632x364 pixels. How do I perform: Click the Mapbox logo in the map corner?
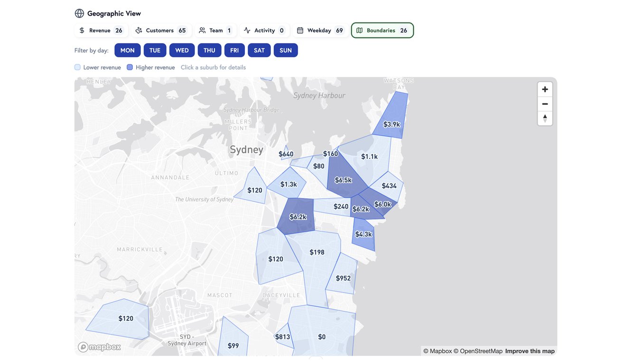coord(99,346)
